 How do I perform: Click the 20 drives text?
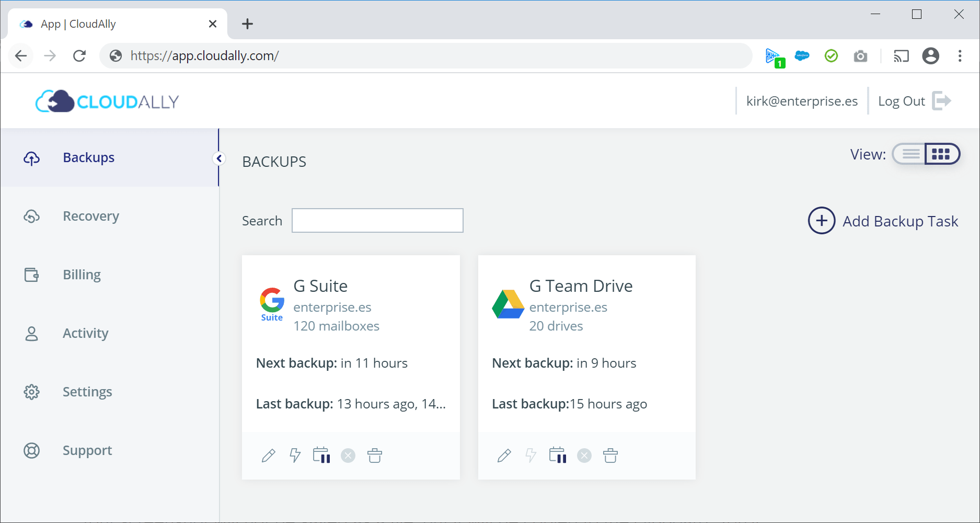pyautogui.click(x=556, y=326)
